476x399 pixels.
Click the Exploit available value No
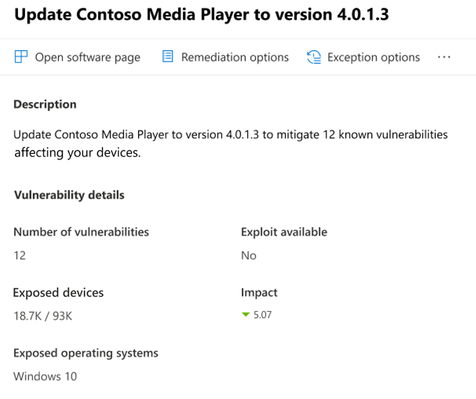249,255
